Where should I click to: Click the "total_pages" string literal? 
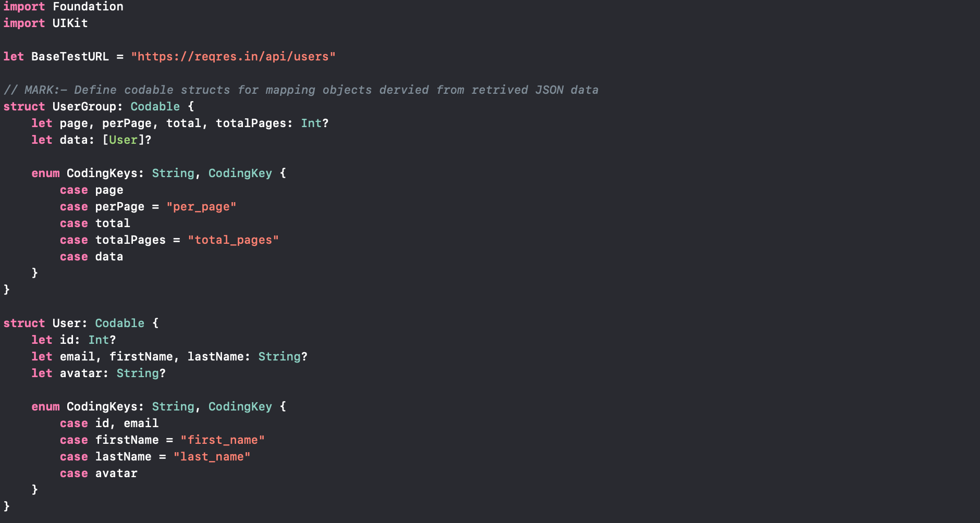pyautogui.click(x=233, y=240)
